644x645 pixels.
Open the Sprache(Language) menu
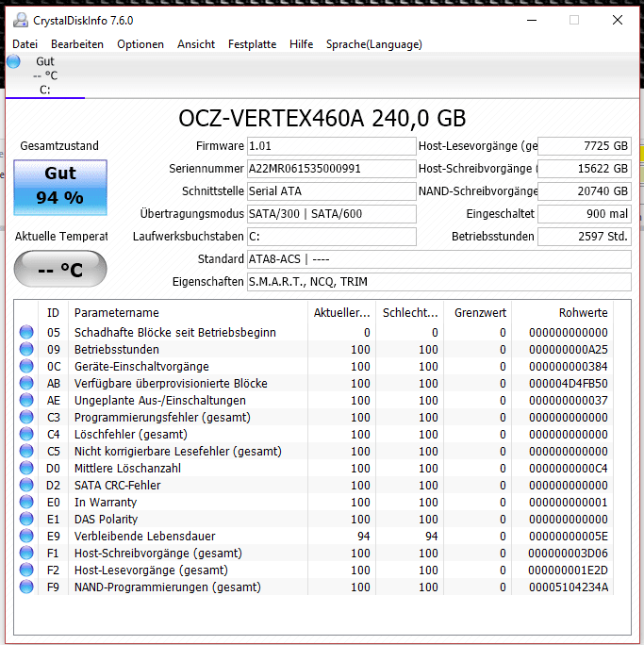click(x=373, y=44)
